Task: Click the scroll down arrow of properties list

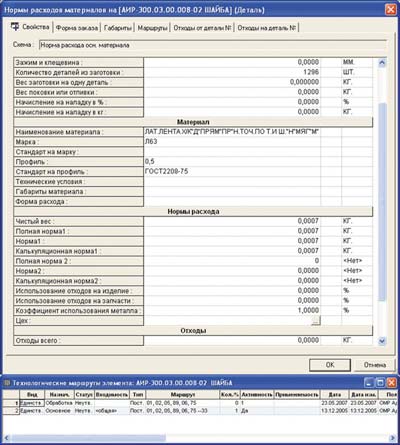Action: click(382, 341)
